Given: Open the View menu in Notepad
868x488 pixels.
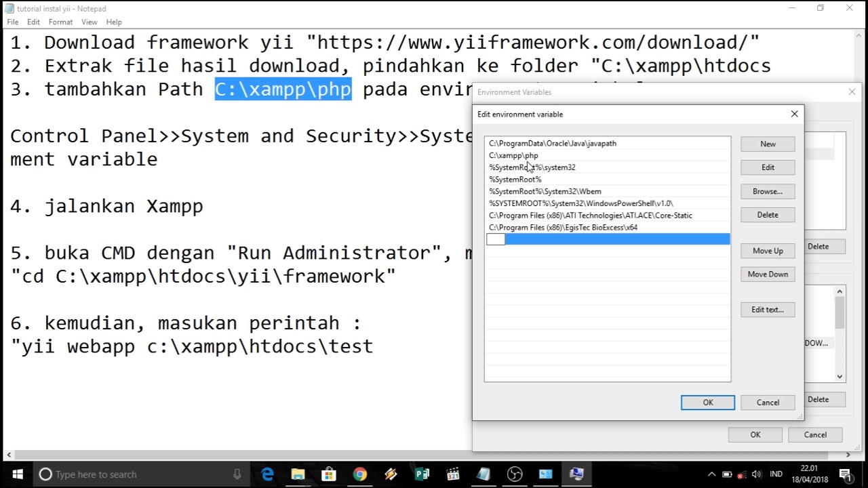Looking at the screenshot, I should pyautogui.click(x=90, y=22).
